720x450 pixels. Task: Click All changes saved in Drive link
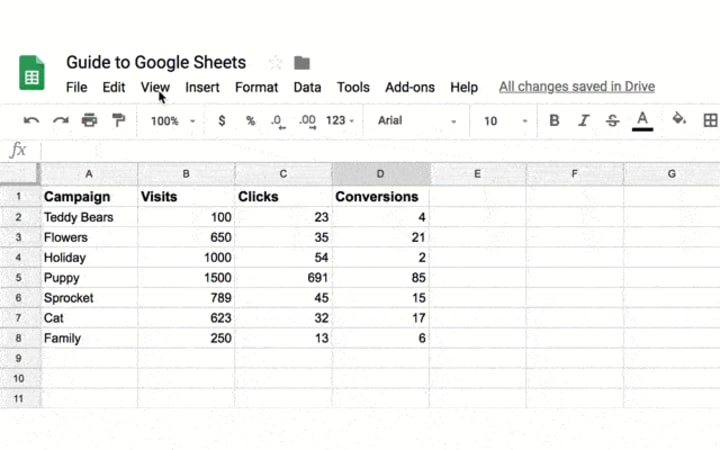pyautogui.click(x=577, y=87)
